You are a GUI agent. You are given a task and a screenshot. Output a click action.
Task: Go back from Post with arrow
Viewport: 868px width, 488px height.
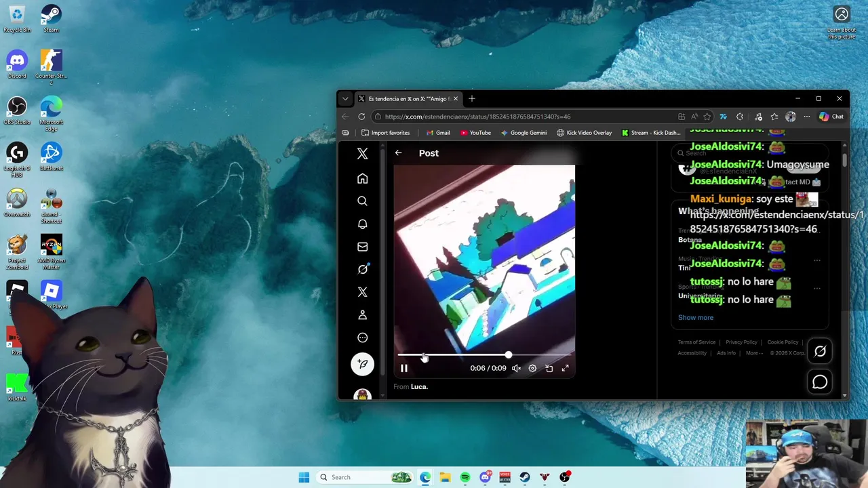pos(398,153)
